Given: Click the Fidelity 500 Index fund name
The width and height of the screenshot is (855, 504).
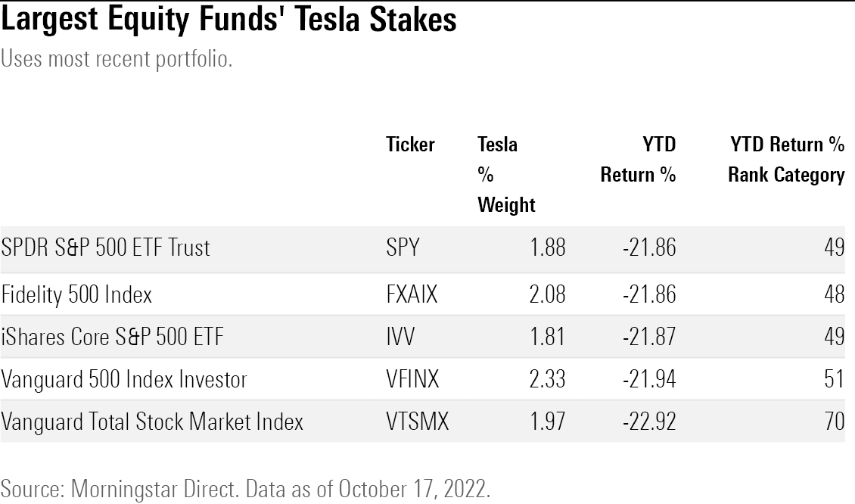Looking at the screenshot, I should pos(76,294).
